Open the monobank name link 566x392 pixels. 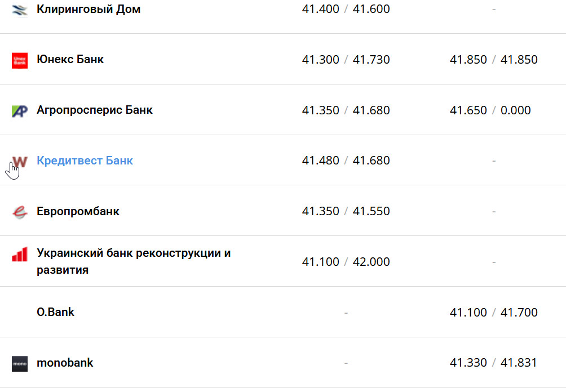65,363
